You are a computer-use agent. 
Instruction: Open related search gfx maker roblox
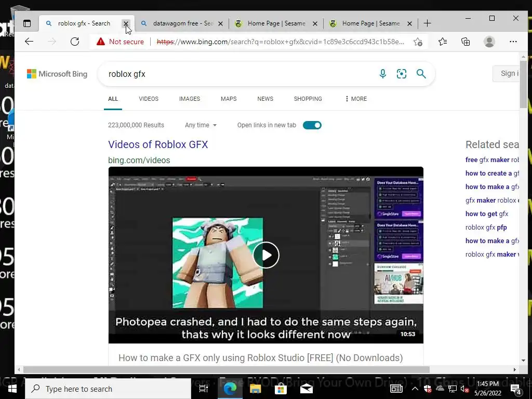tap(492, 201)
